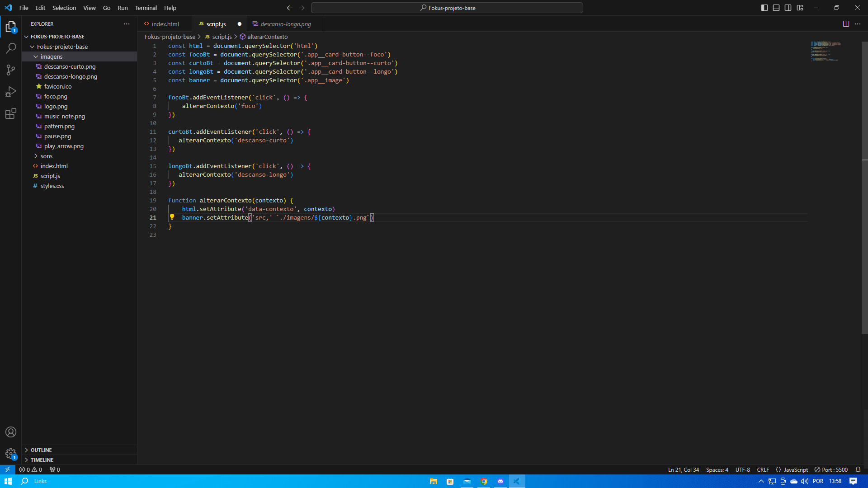Open the Accounts menu icon
Screen dimensions: 868x488
pos(11,432)
